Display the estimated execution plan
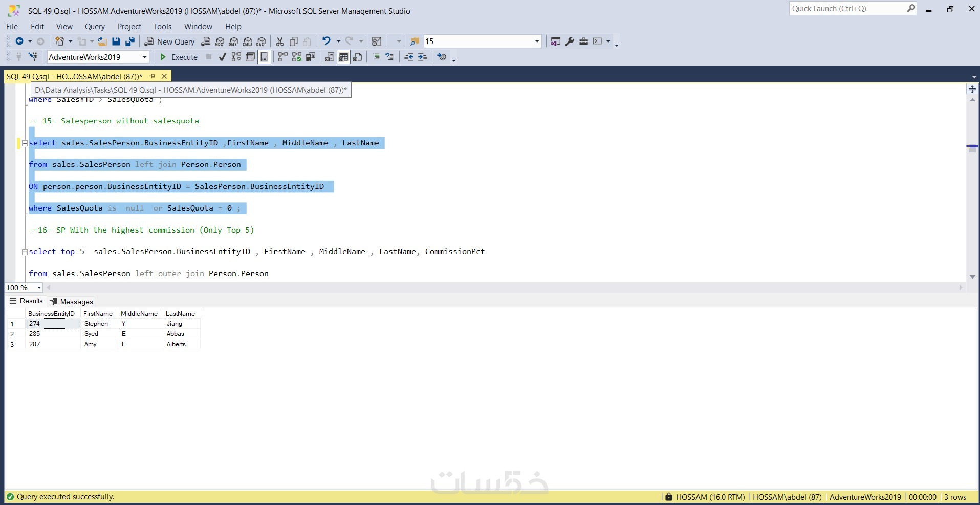This screenshot has width=980, height=505. [236, 57]
